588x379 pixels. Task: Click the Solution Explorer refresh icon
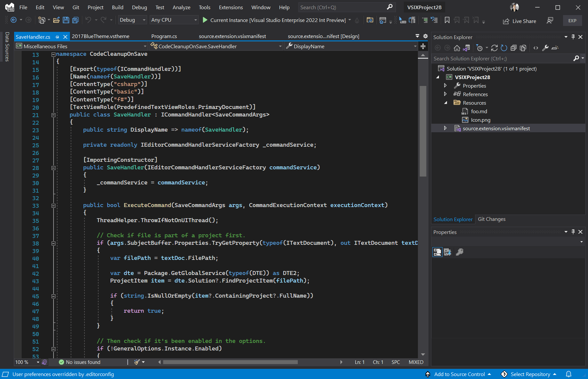coord(504,48)
